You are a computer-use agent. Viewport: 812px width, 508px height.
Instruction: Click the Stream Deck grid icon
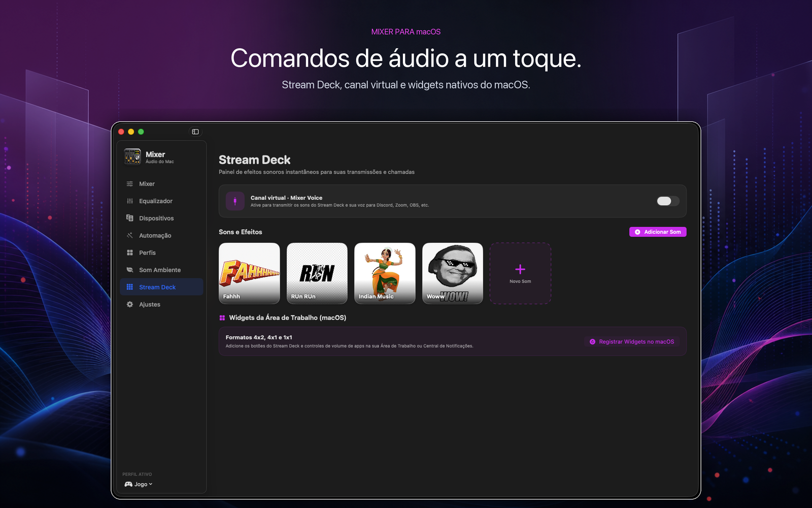130,287
